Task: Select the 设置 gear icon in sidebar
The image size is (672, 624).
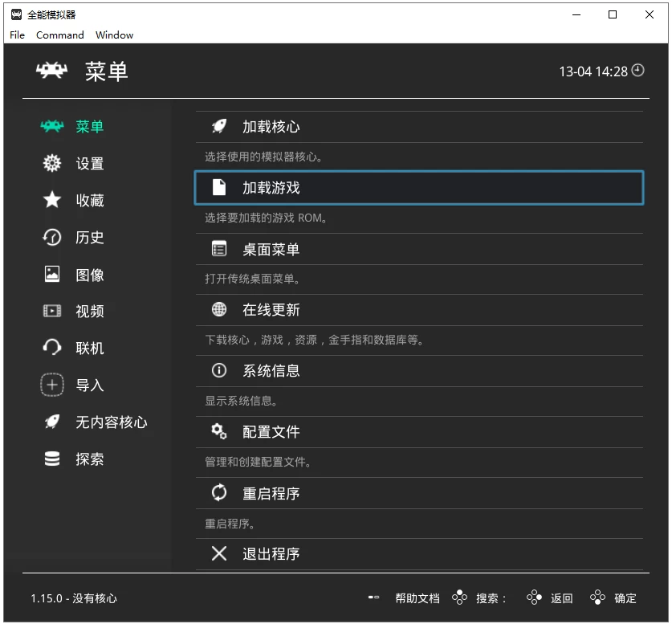Action: 51,163
